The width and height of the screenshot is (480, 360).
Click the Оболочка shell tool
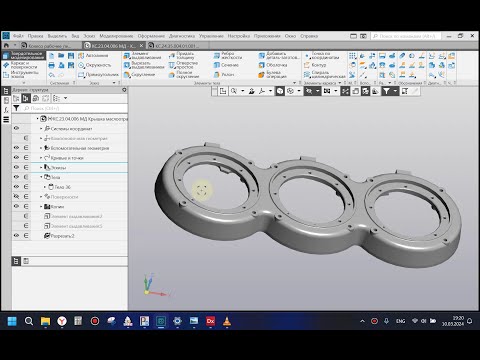(273, 65)
